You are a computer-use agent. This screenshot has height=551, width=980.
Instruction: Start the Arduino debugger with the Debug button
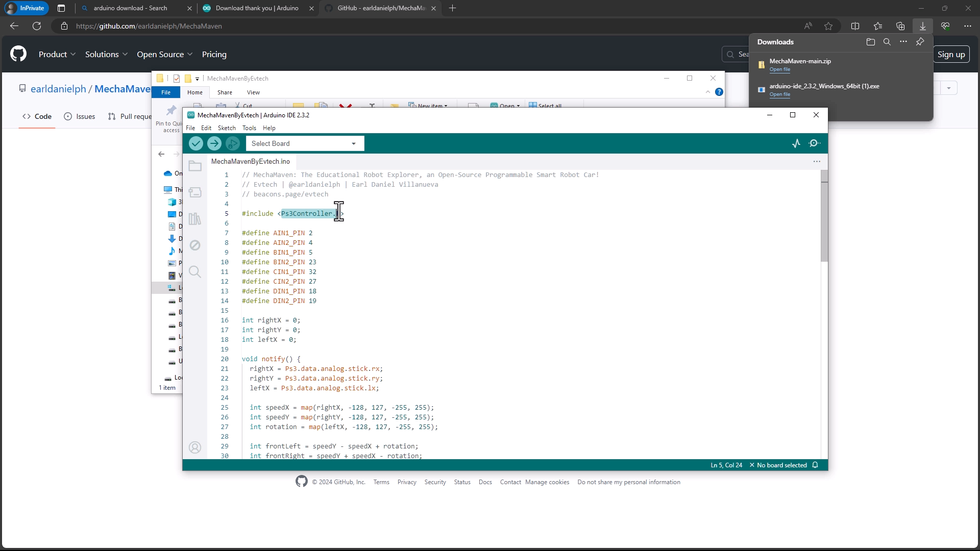click(x=233, y=143)
